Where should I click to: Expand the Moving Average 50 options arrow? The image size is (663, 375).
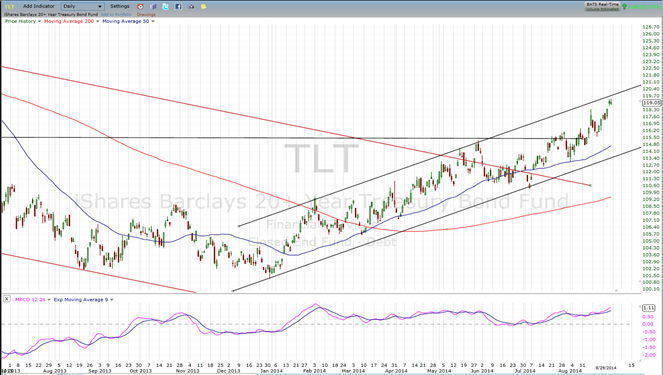tap(153, 21)
